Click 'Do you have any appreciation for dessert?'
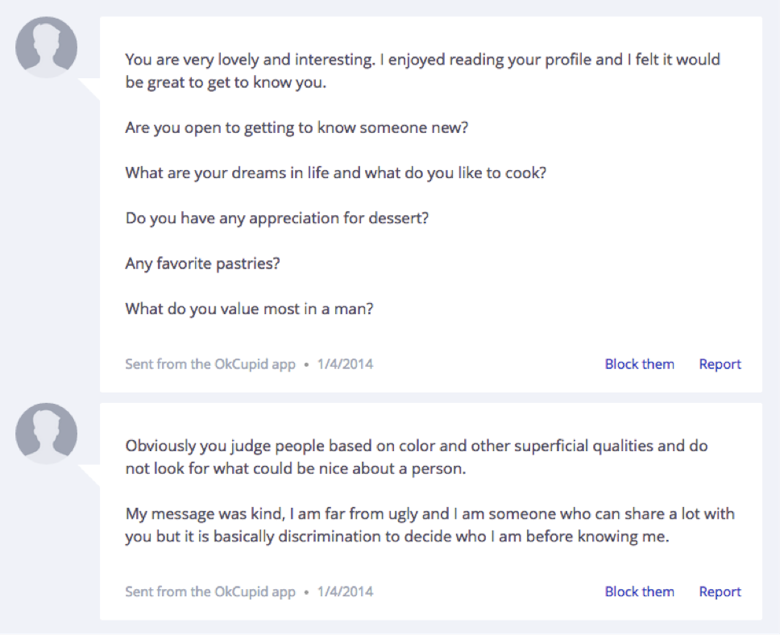780x635 pixels. (276, 218)
